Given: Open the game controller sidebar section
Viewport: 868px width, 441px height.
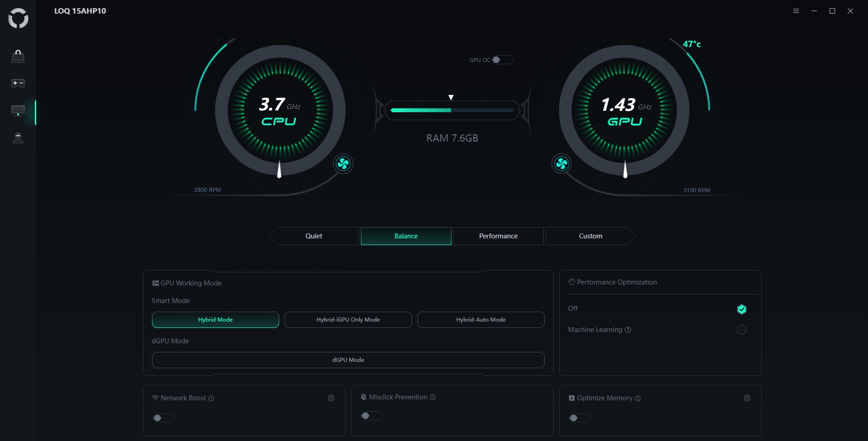Looking at the screenshot, I should point(18,83).
